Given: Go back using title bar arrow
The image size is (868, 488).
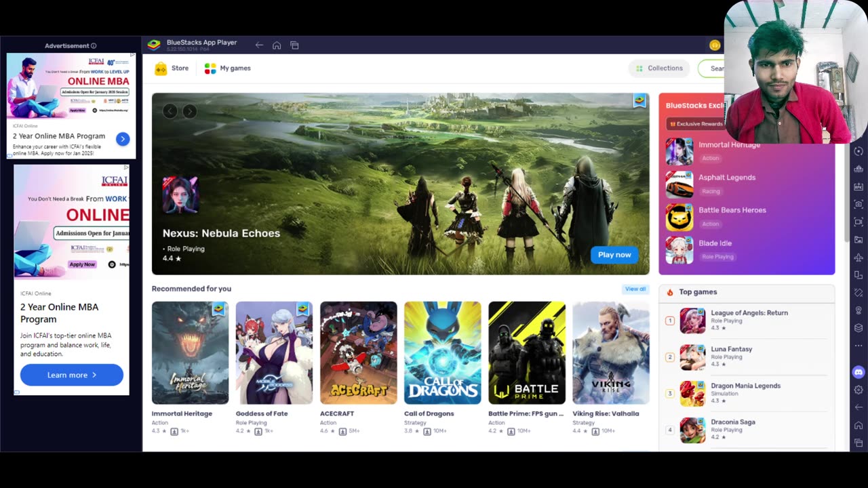Looking at the screenshot, I should [259, 45].
